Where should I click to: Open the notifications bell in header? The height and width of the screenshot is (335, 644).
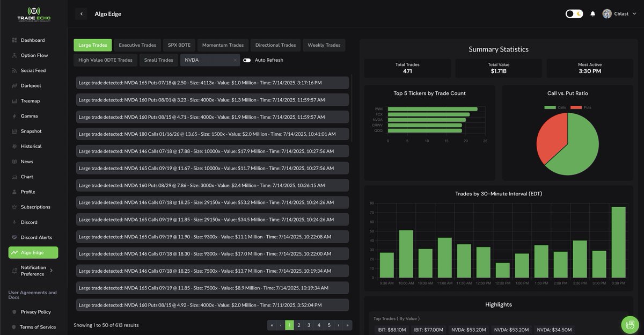(x=593, y=14)
